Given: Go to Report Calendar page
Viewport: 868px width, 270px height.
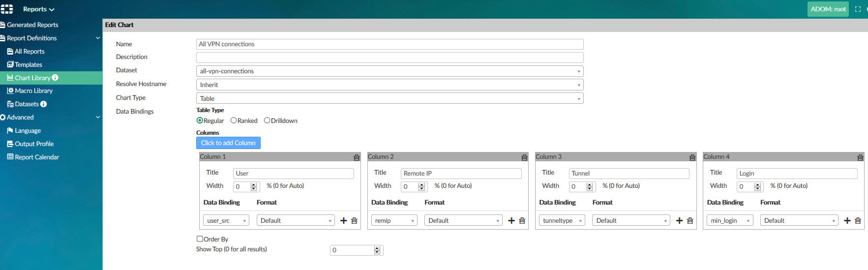Looking at the screenshot, I should (36, 157).
